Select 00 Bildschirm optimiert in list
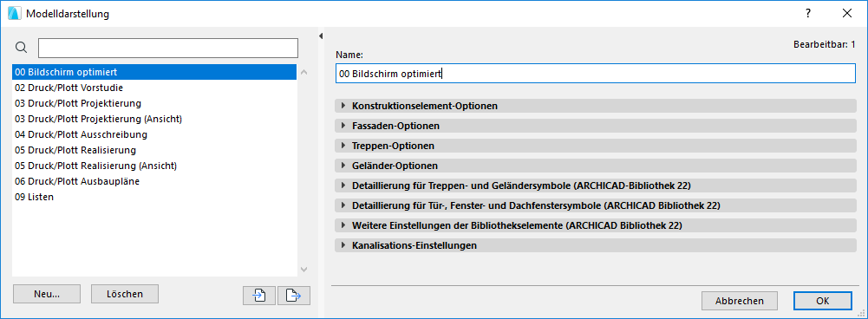 coord(154,72)
